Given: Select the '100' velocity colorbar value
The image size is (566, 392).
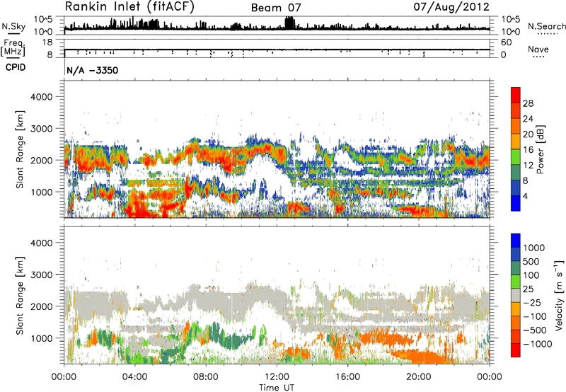Looking at the screenshot, I should pyautogui.click(x=531, y=275).
